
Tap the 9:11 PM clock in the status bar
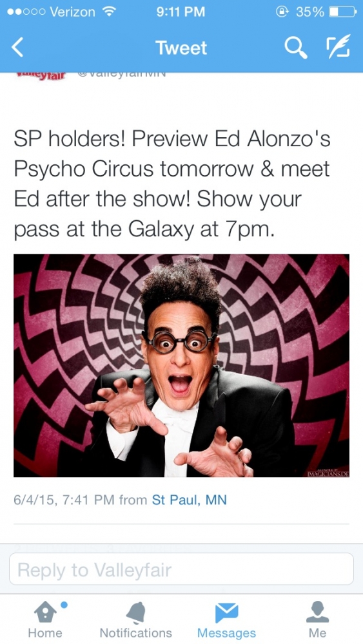coord(181,12)
